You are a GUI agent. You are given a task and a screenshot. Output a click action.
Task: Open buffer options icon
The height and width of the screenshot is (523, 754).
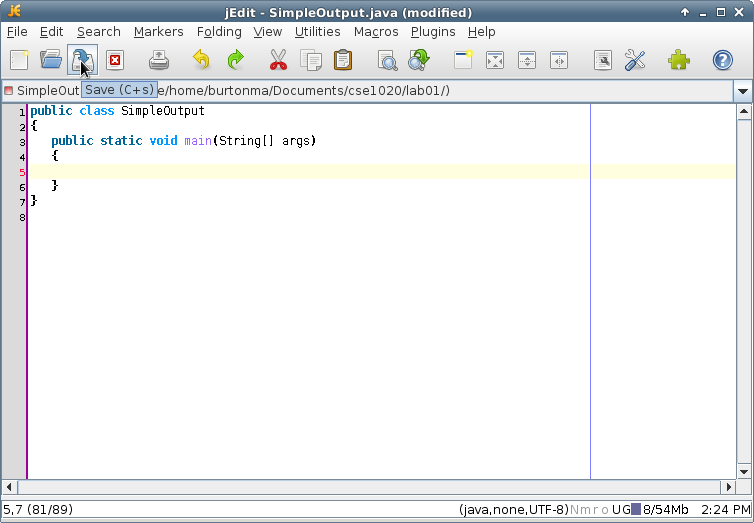[603, 60]
